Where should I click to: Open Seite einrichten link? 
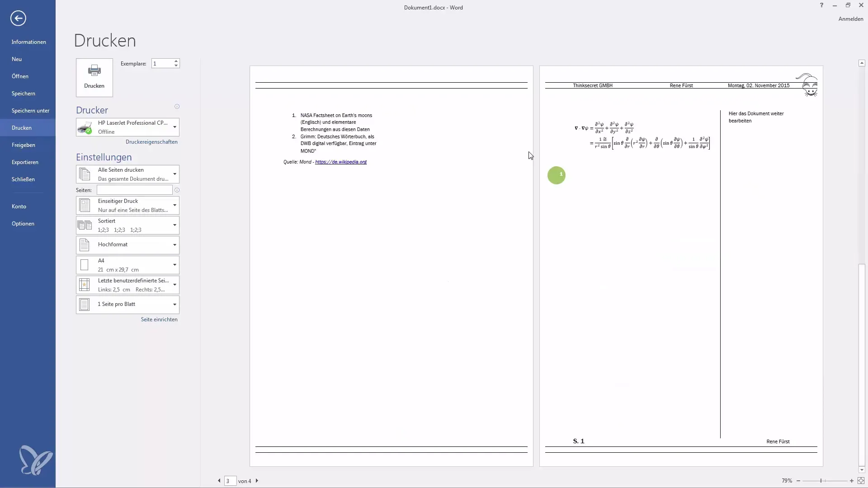click(x=159, y=319)
